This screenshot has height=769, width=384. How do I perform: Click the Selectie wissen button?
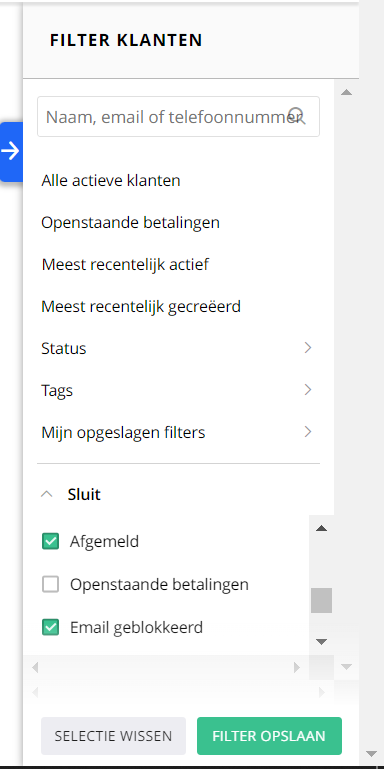pos(113,736)
